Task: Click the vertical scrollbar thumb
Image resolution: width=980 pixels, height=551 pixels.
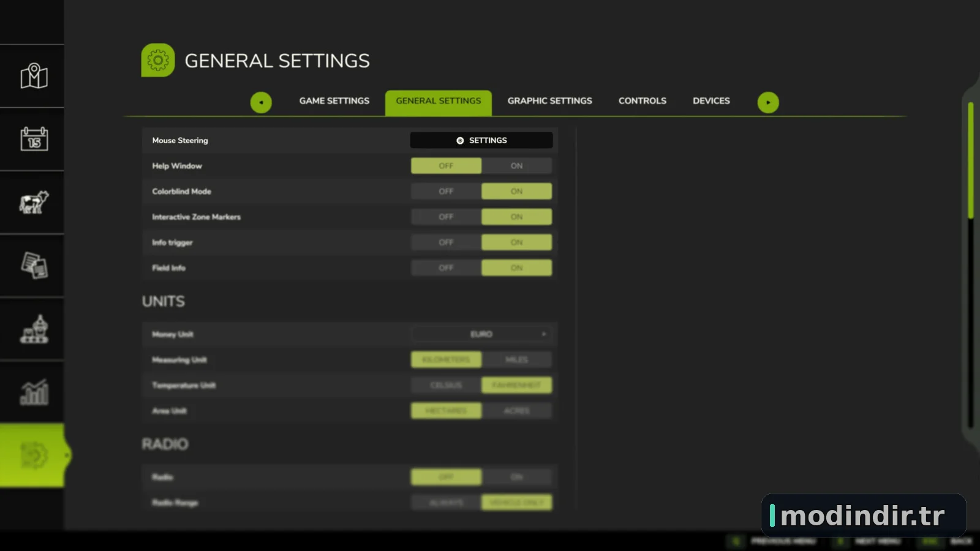Action: [971, 160]
